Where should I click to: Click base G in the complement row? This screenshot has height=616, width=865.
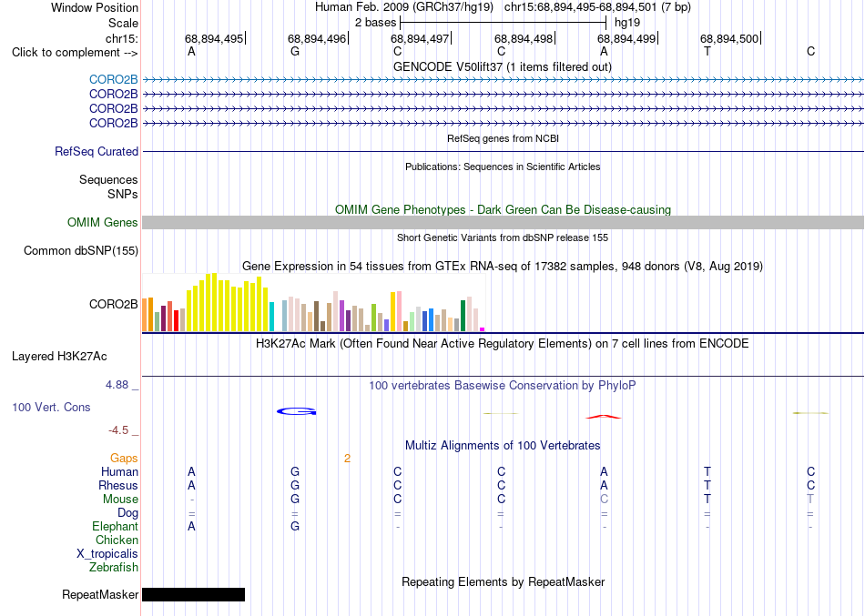pos(295,52)
